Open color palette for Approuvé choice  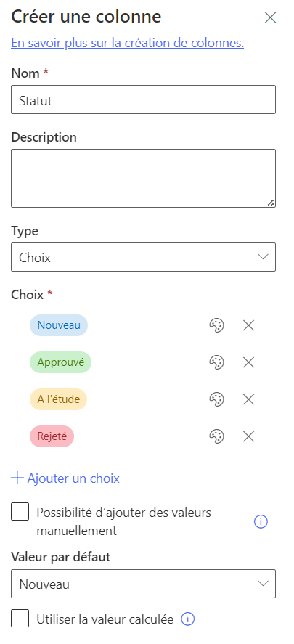click(216, 362)
